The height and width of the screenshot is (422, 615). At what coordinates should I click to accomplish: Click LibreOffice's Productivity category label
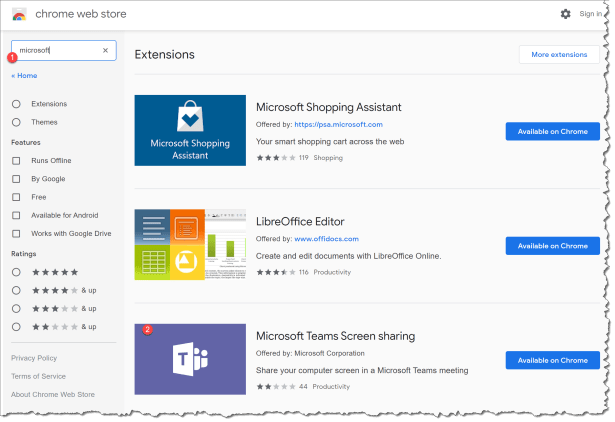(x=332, y=272)
